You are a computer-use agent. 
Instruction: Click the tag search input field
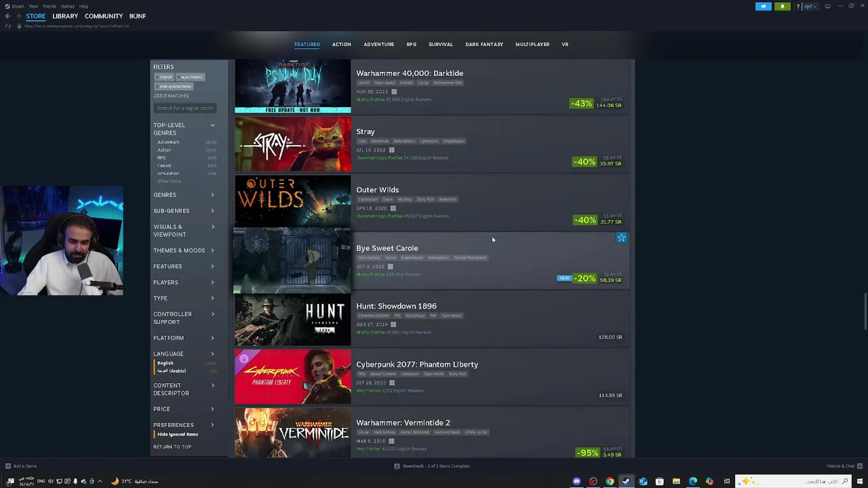184,108
